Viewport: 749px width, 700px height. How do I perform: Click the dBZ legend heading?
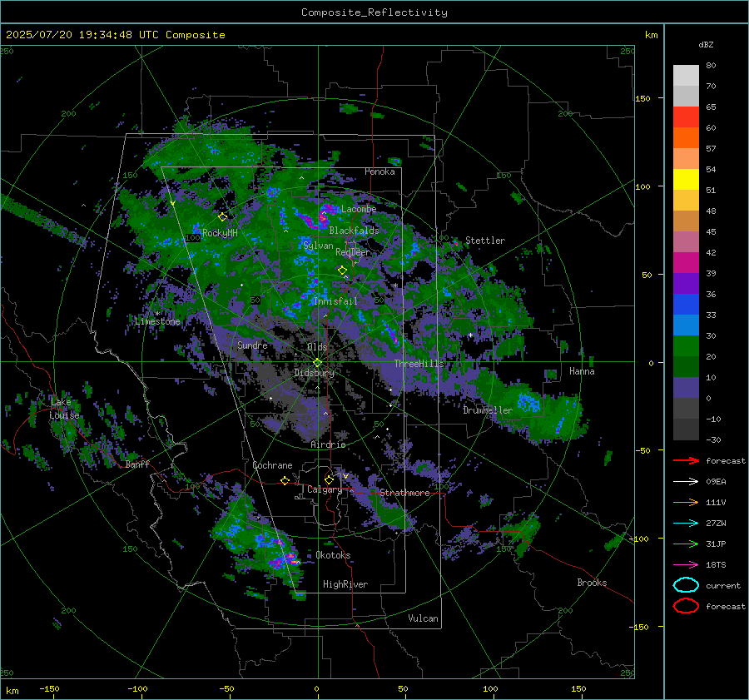(706, 44)
